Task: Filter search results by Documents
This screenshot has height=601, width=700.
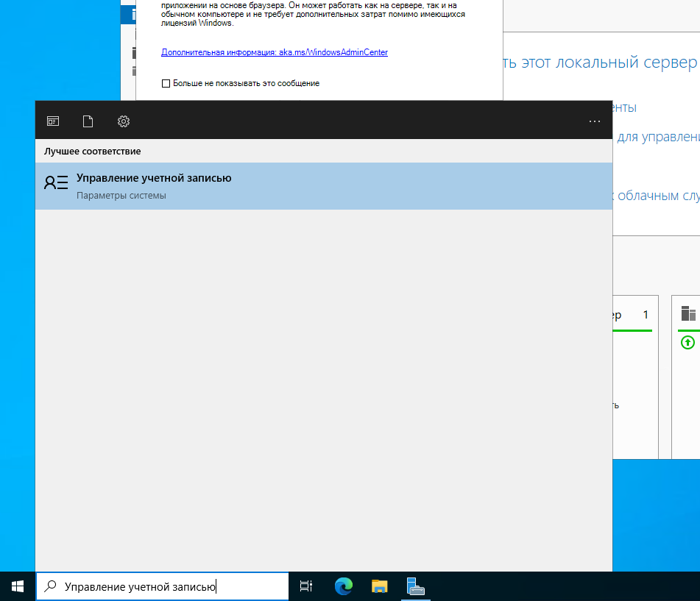Action: 88,121
